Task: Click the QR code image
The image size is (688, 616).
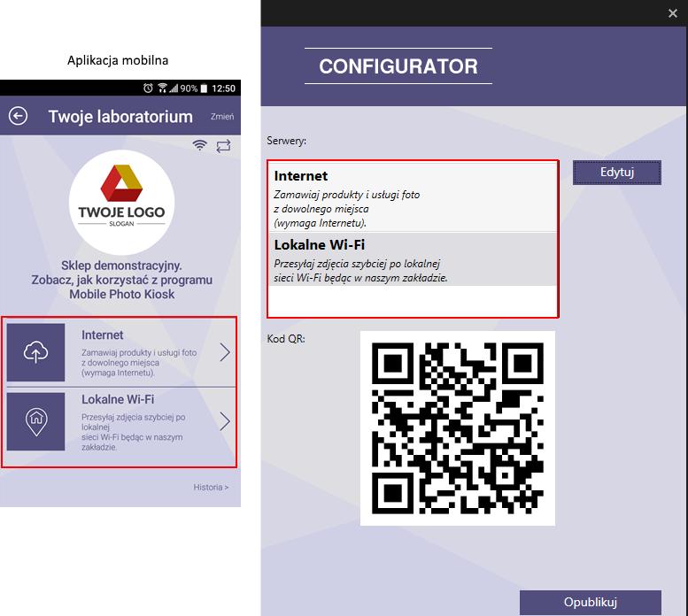Action: [458, 428]
